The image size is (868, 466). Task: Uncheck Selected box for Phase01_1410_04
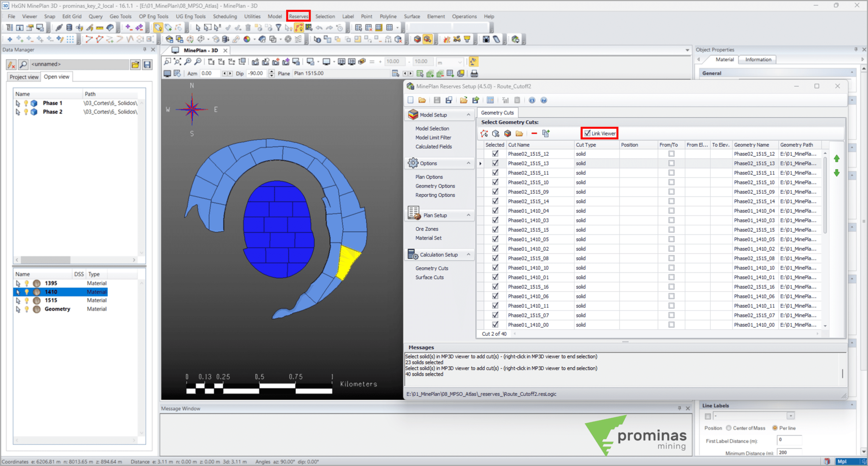495,211
